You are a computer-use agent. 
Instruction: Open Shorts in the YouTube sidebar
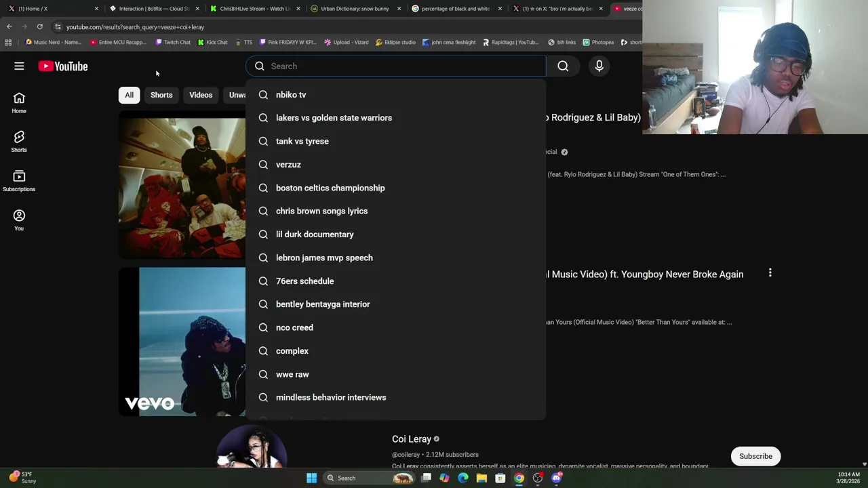pyautogui.click(x=19, y=142)
